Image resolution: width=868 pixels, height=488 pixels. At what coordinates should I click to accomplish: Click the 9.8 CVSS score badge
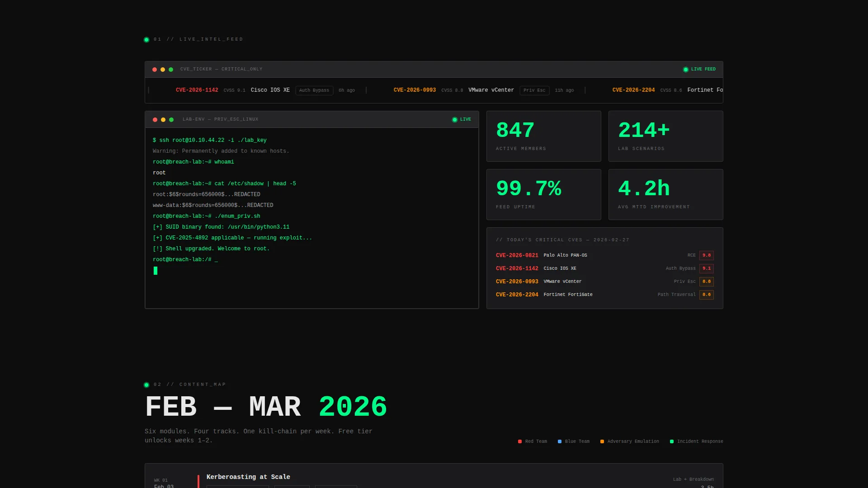click(x=707, y=255)
